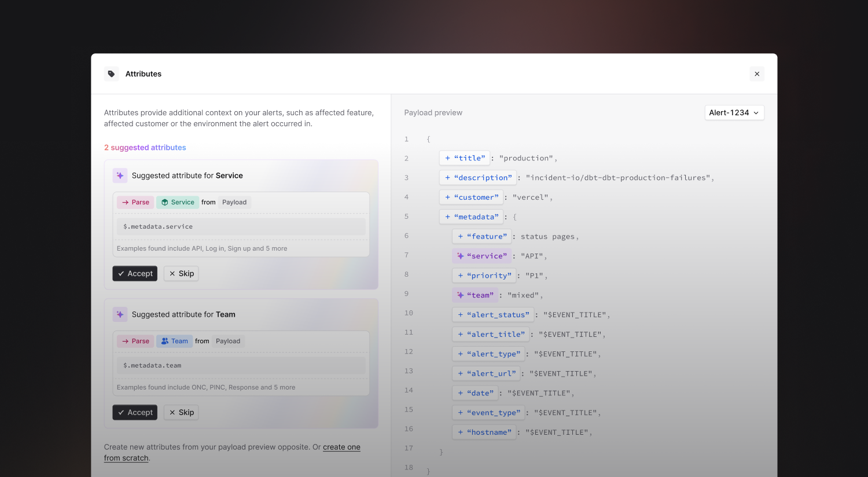Add attribute from "date" payload key
Image resolution: width=868 pixels, height=477 pixels.
point(475,393)
